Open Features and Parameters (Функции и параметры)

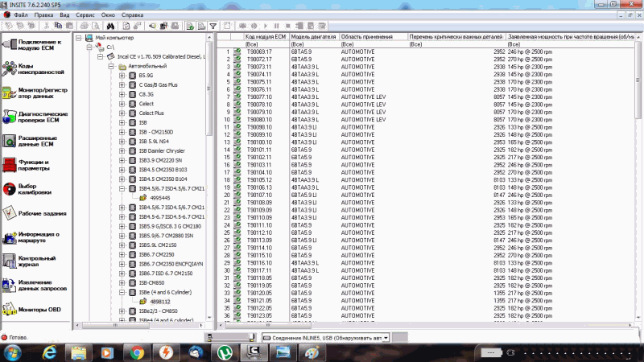pos(28,165)
